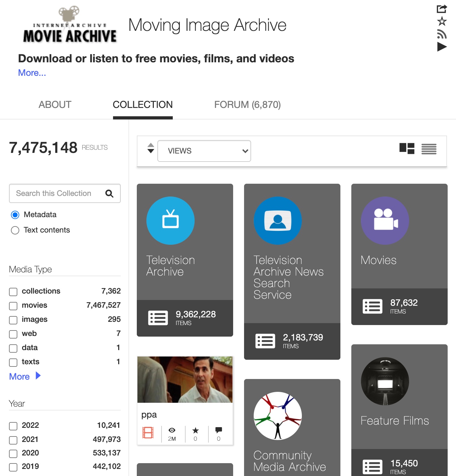The image size is (456, 476).
Task: Click the Moving Image Archive heading
Action: [x=207, y=25]
